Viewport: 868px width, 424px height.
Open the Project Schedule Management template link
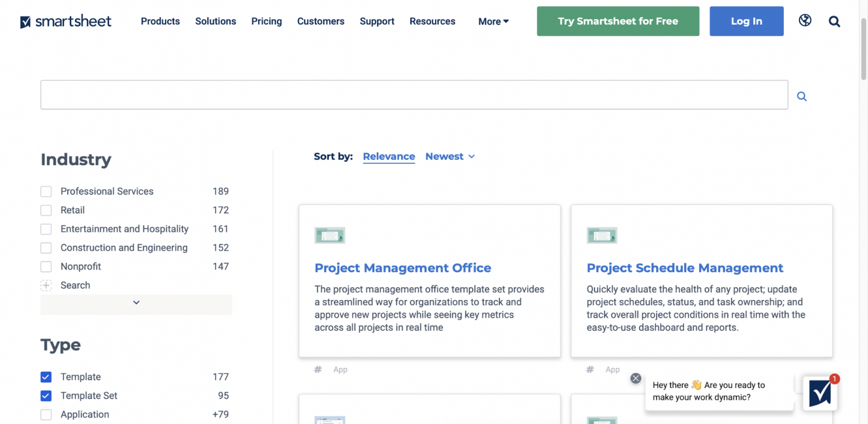tap(684, 267)
